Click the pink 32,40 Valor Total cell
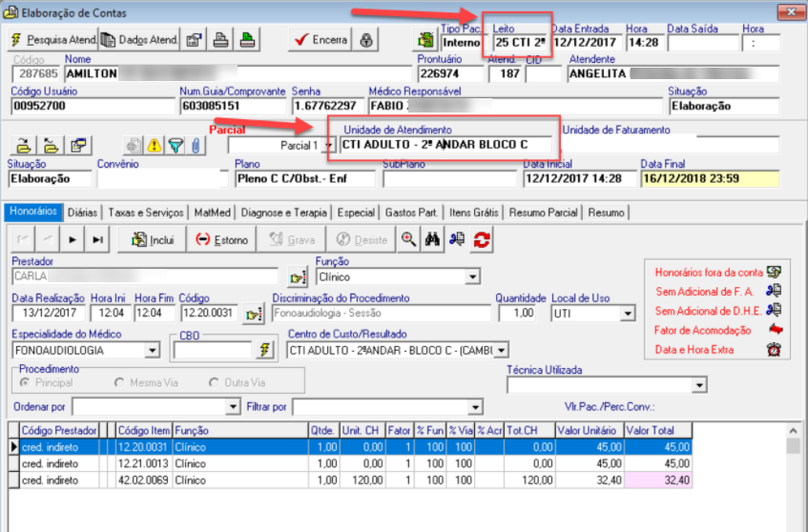 [658, 480]
